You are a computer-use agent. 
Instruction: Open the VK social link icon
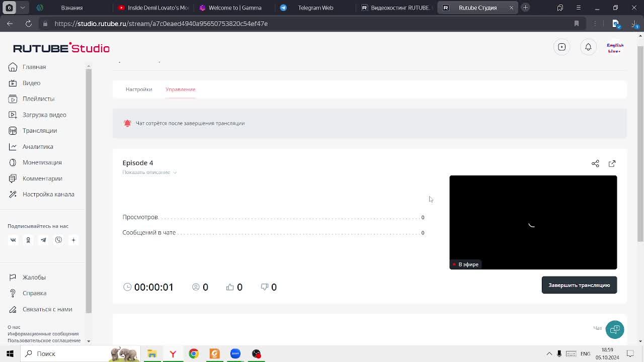pyautogui.click(x=13, y=240)
